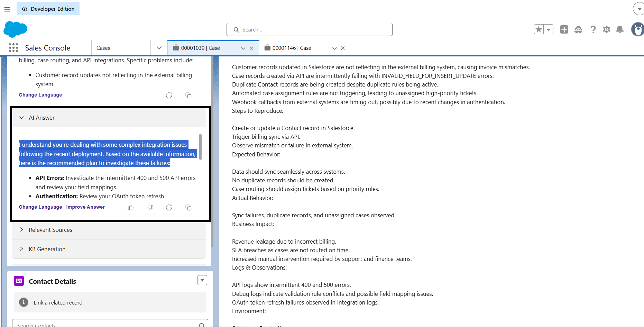This screenshot has width=644, height=327.
Task: Copy the AI Answer text
Action: 188,208
